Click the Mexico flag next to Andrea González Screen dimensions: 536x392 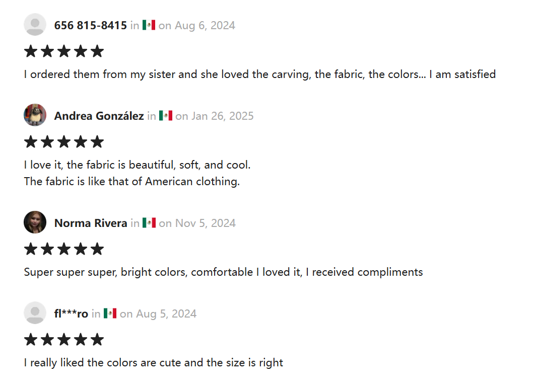[165, 115]
